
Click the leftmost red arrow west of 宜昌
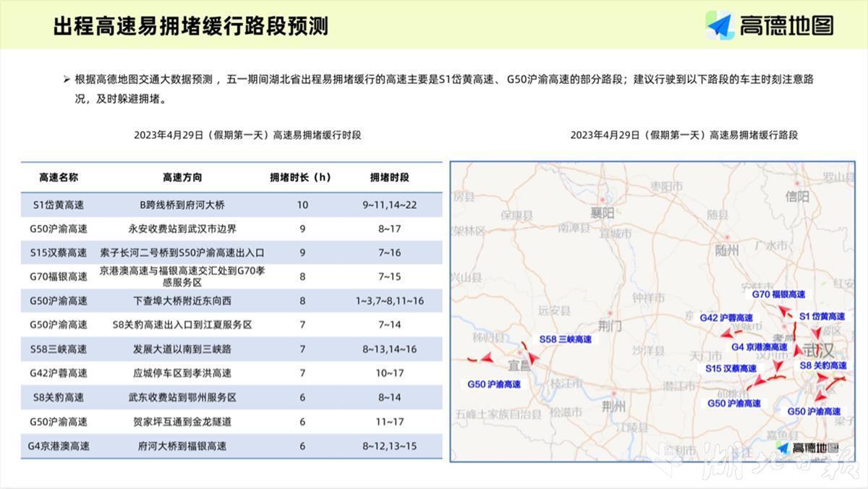(486, 359)
